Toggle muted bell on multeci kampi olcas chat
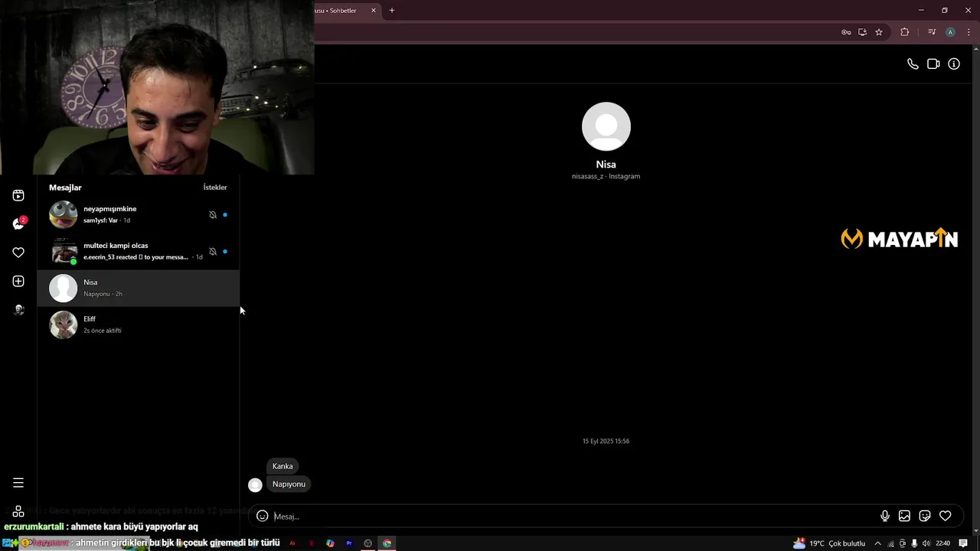 pos(213,252)
